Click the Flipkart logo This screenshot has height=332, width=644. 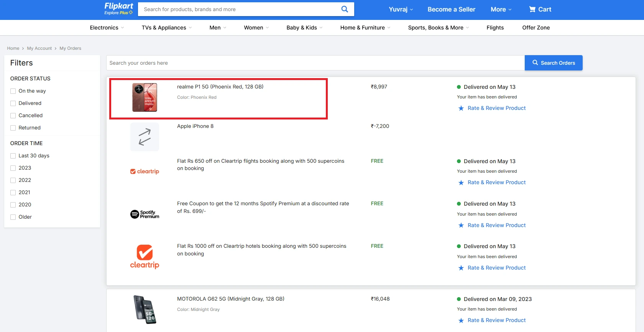pyautogui.click(x=118, y=6)
